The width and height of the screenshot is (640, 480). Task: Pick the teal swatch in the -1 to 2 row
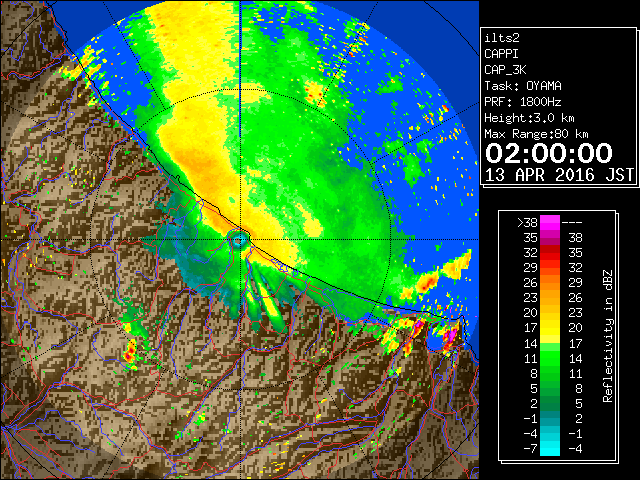click(x=550, y=419)
